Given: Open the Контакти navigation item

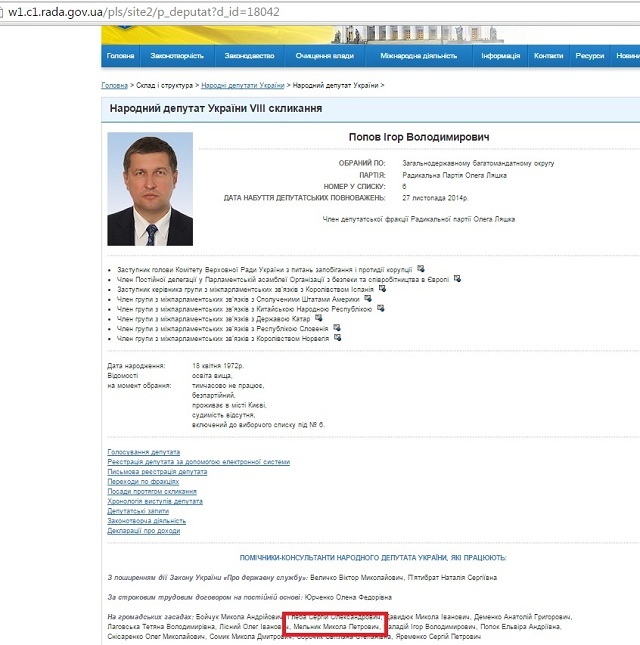Looking at the screenshot, I should pyautogui.click(x=548, y=56).
